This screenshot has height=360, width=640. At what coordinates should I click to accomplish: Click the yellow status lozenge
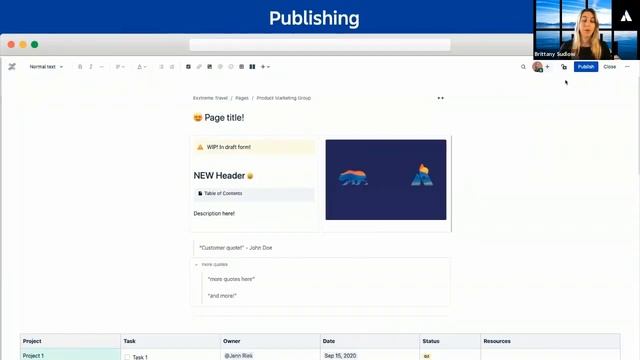pyautogui.click(x=427, y=356)
